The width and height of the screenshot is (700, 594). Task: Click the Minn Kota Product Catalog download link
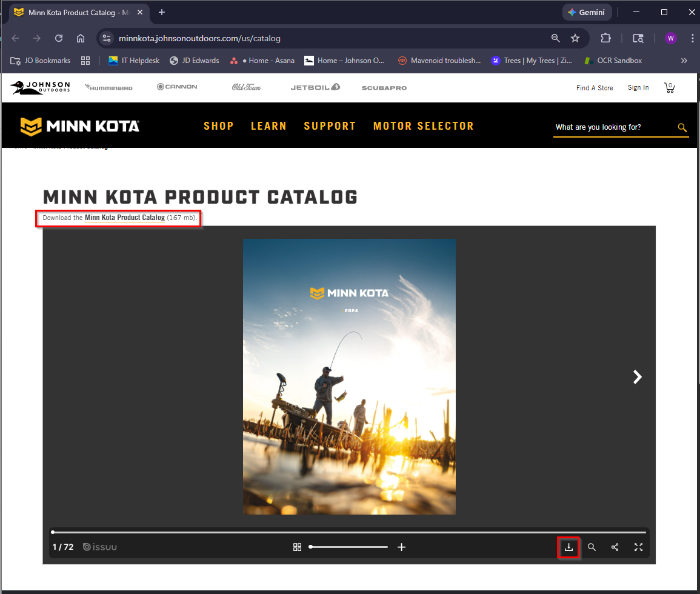pyautogui.click(x=124, y=218)
